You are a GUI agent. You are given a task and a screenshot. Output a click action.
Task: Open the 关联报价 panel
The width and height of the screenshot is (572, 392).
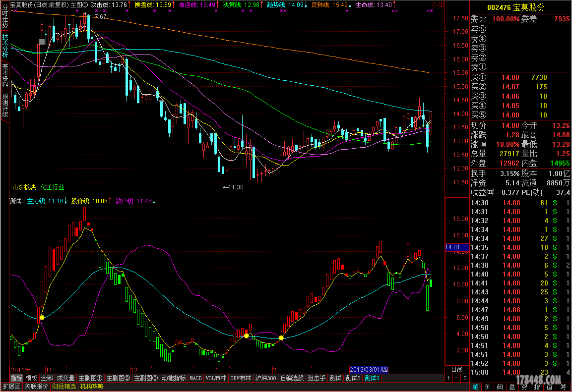36,387
